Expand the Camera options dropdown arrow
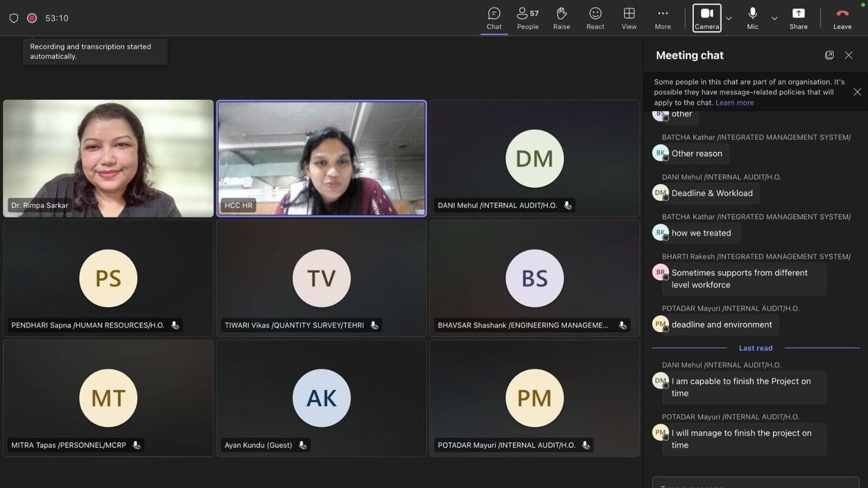The height and width of the screenshot is (488, 868). click(x=729, y=18)
